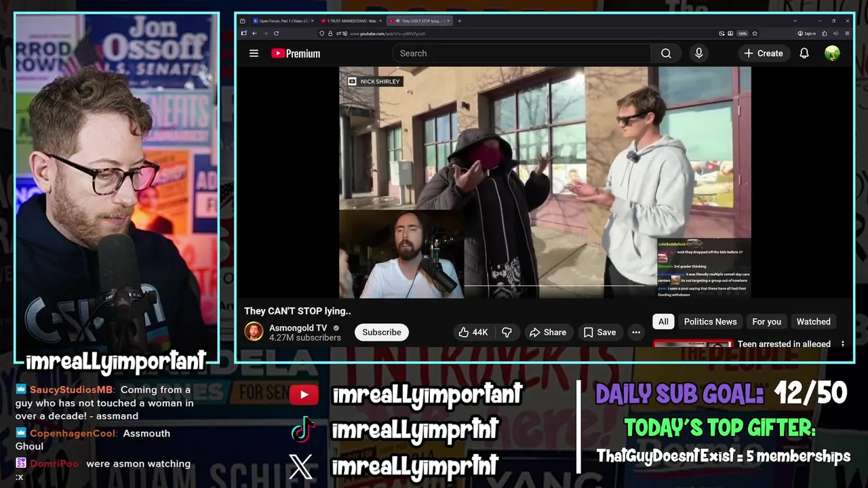The height and width of the screenshot is (488, 868).
Task: Select the Watched filter chip
Action: point(813,321)
